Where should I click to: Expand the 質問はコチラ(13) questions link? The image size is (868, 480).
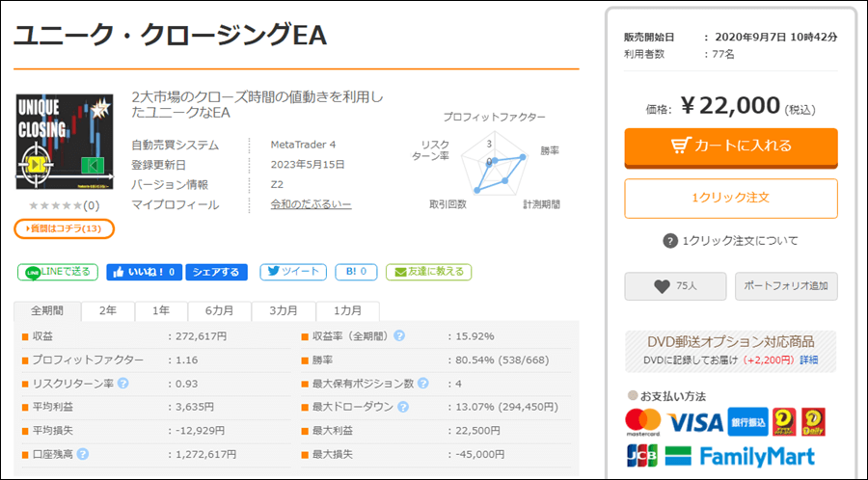[65, 228]
